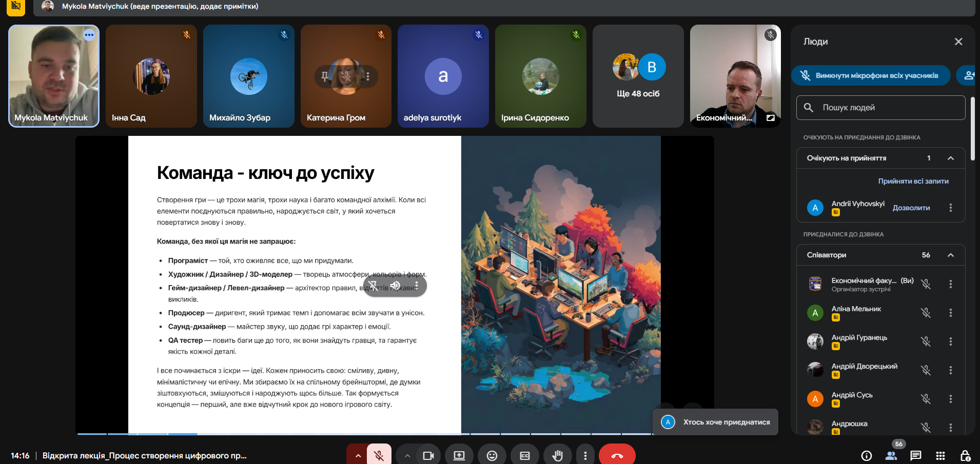Viewport: 980px width, 464px height.
Task: Click the red leave call button
Action: click(x=617, y=455)
